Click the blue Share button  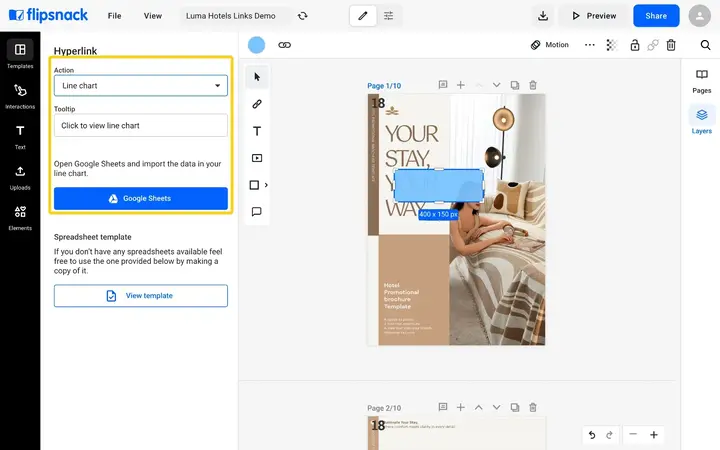click(656, 16)
